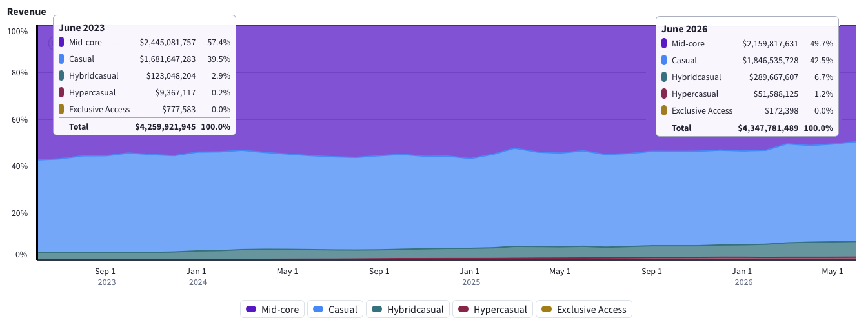This screenshot has height=327, width=868.
Task: Click the 100% y-axis label
Action: click(x=17, y=31)
